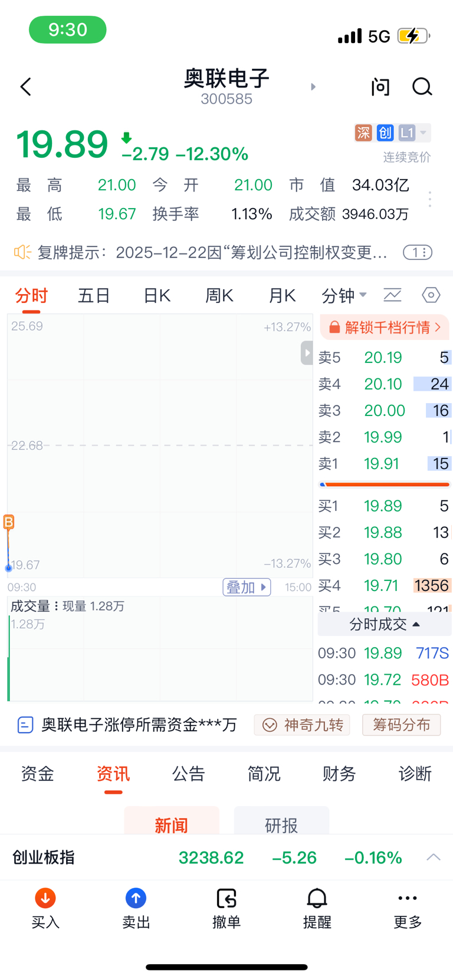Tap the speaker announcement icon
The width and height of the screenshot is (453, 980).
tap(22, 252)
